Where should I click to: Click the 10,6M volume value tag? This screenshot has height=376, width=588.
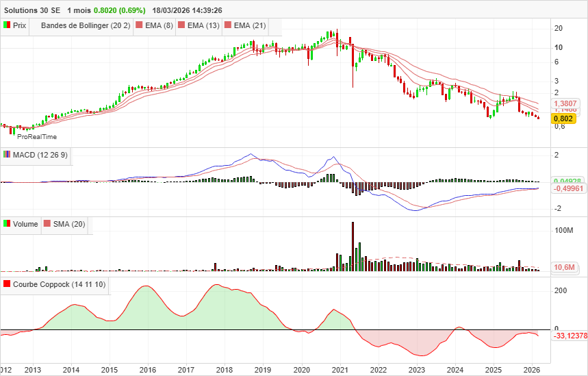coord(564,267)
